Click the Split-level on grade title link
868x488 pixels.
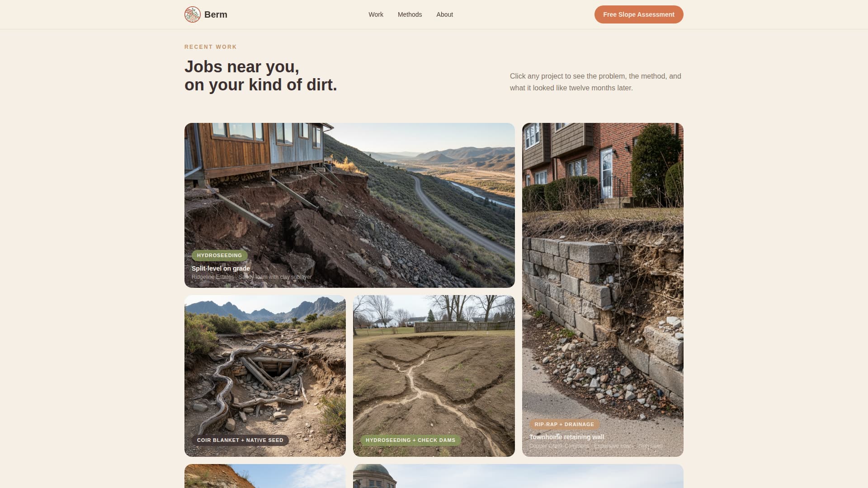(220, 268)
